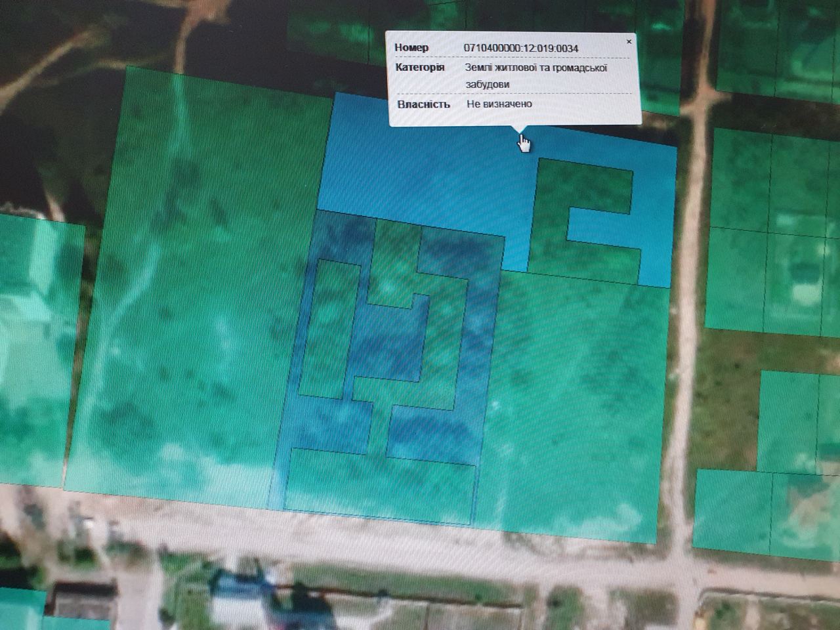
Task: Click the "Номер" field label
Action: coord(411,47)
